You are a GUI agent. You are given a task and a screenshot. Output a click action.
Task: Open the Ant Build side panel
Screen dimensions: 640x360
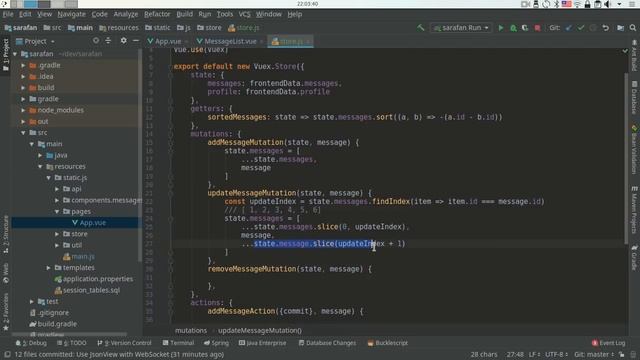point(634,55)
